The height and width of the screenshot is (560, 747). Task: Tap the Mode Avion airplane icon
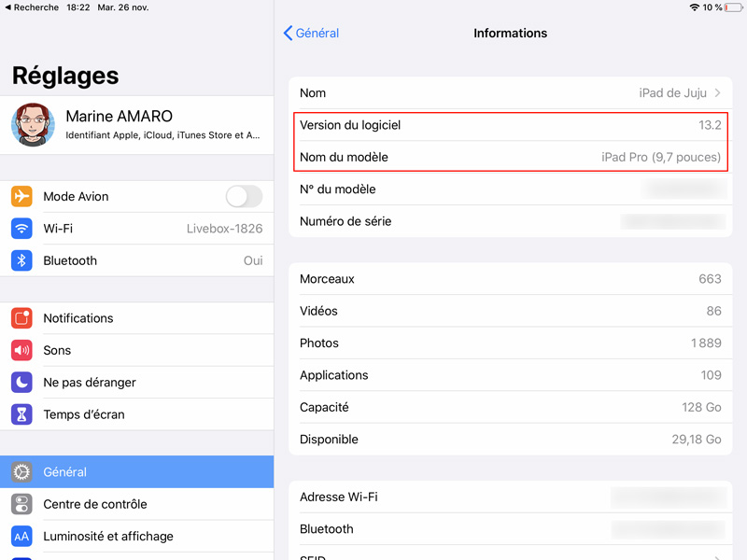coord(21,196)
